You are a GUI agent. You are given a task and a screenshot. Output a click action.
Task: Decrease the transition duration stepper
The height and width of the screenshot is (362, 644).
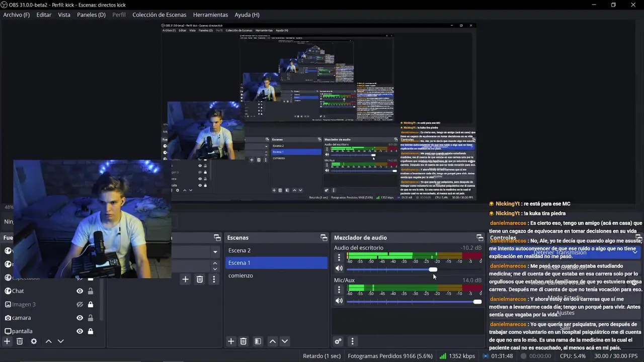pyautogui.click(x=215, y=269)
